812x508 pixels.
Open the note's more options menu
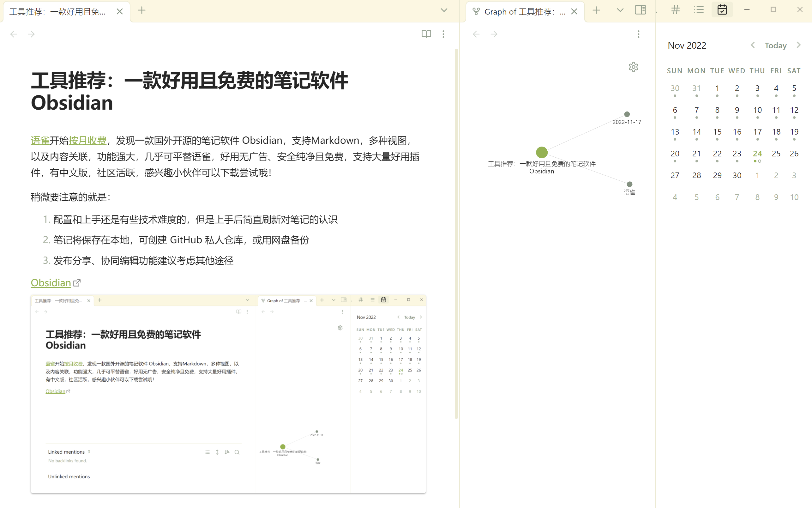(x=443, y=34)
